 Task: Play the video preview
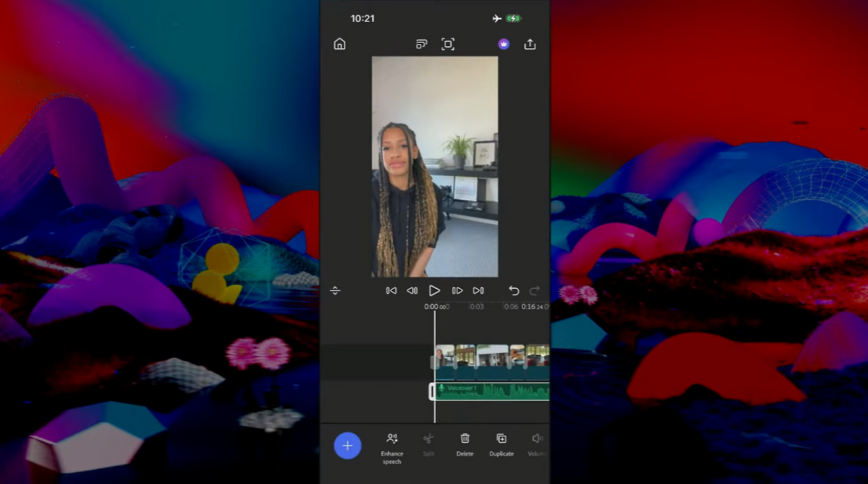coord(435,291)
